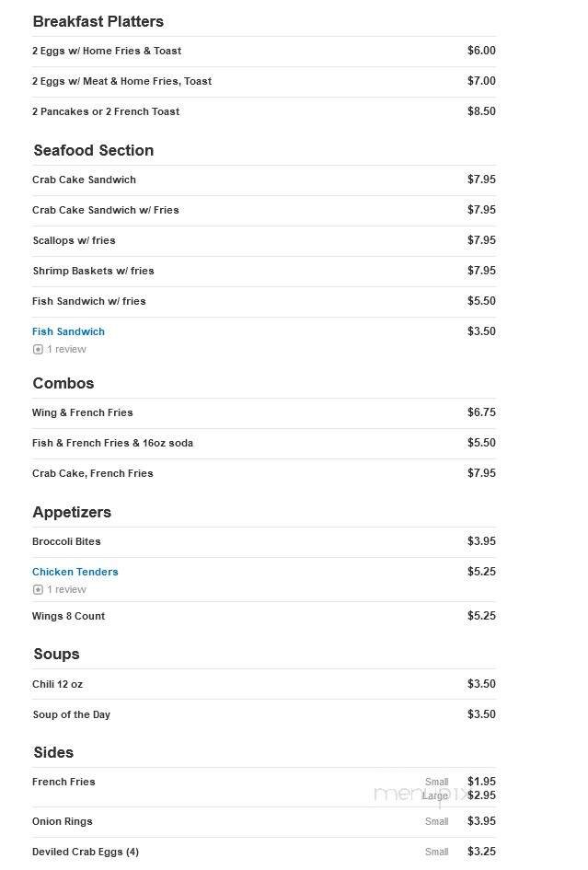This screenshot has height=870, width=588.
Task: Click the Large size option for French Fries
Action: pos(435,795)
